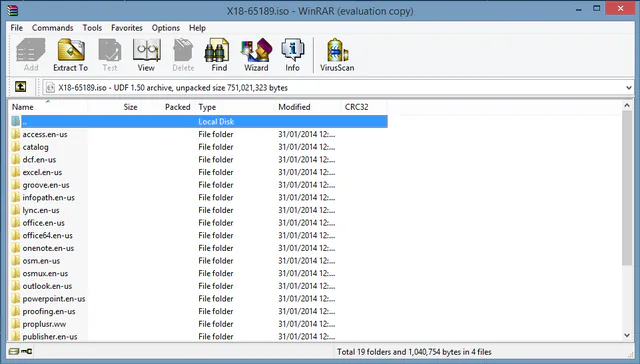Select the dcf.en-us folder icon

16,160
